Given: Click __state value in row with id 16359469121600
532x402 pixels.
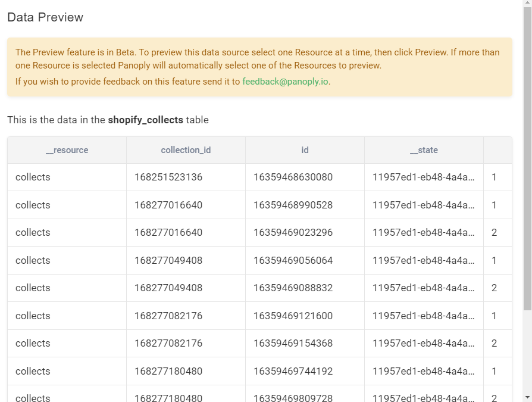Looking at the screenshot, I should tap(424, 316).
